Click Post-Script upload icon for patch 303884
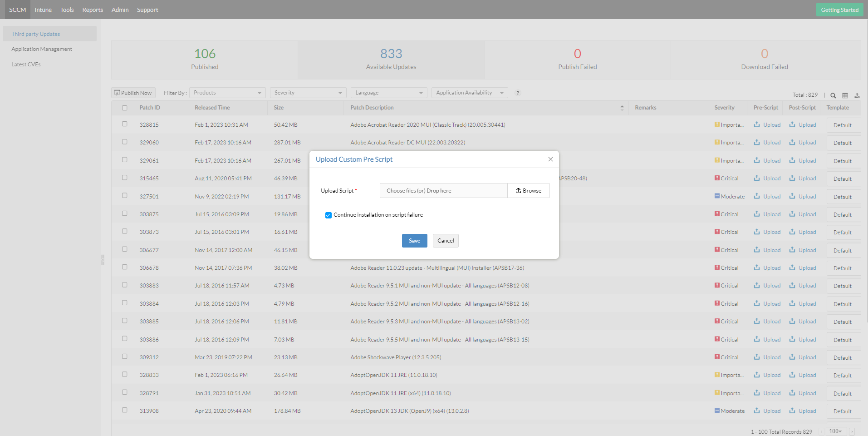The height and width of the screenshot is (436, 868). click(792, 303)
